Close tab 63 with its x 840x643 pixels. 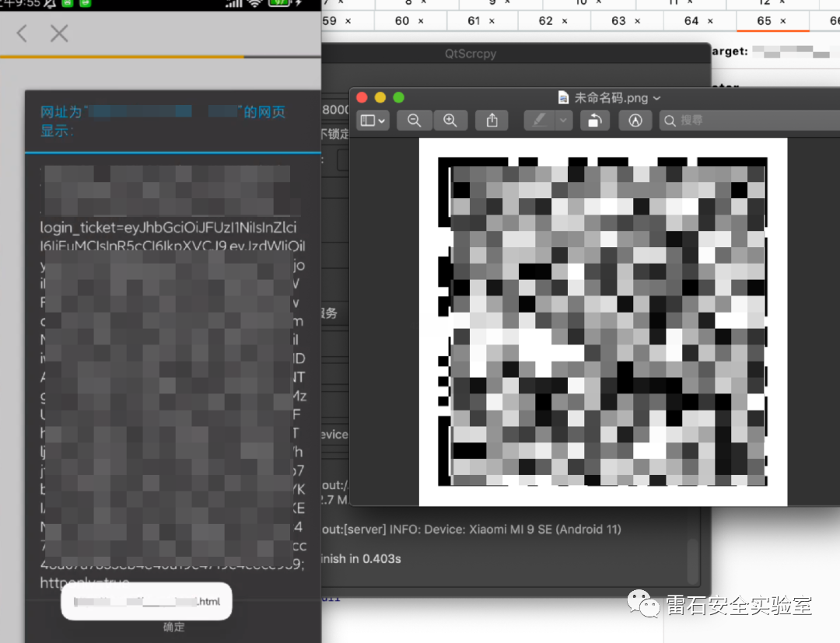pyautogui.click(x=638, y=22)
